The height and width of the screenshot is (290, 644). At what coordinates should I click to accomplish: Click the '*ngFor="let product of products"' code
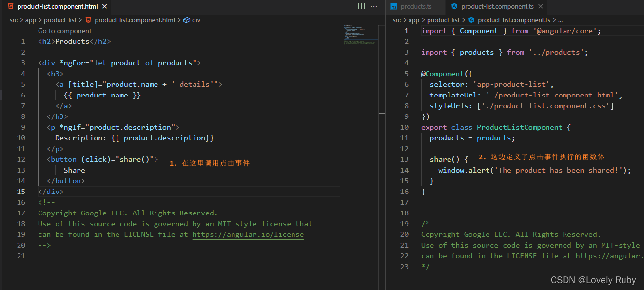click(x=128, y=63)
